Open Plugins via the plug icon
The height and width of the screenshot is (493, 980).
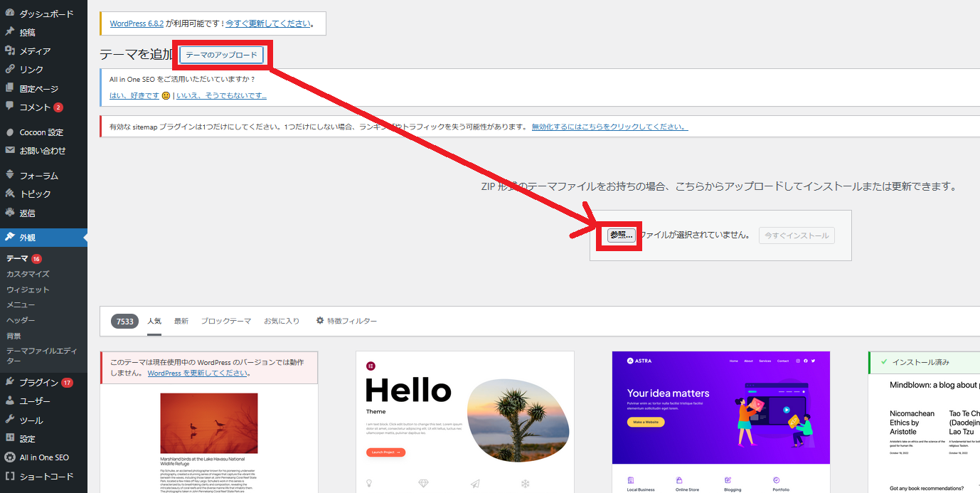tap(10, 382)
